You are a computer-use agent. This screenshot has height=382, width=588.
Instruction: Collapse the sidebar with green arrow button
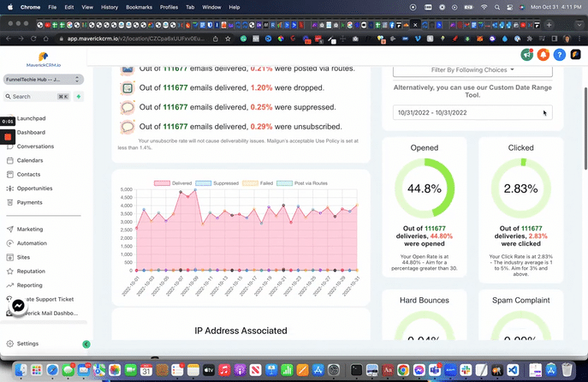(x=86, y=344)
